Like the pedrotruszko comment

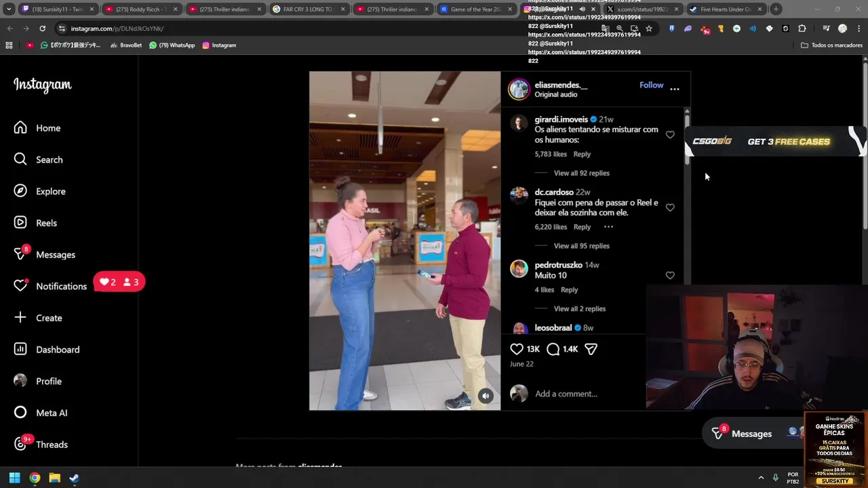(670, 275)
